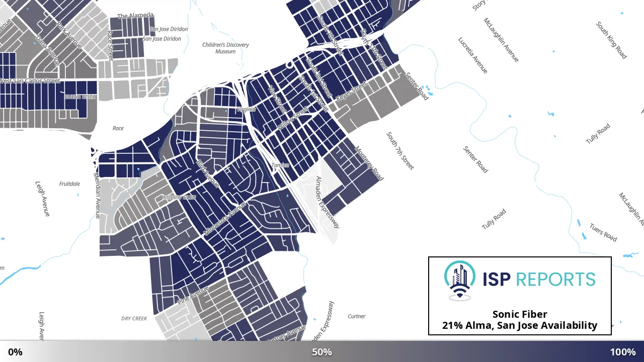
Task: Click the upper San Jose Diridon label
Action: coord(169,29)
